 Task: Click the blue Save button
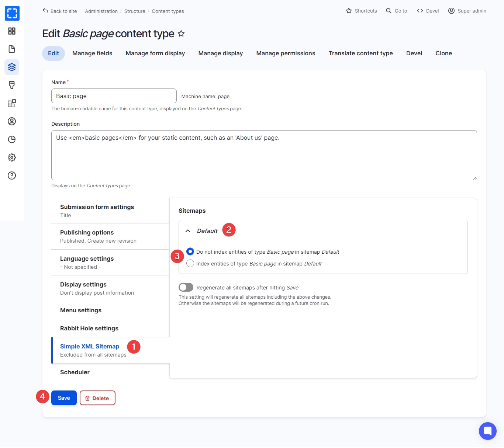coord(64,398)
